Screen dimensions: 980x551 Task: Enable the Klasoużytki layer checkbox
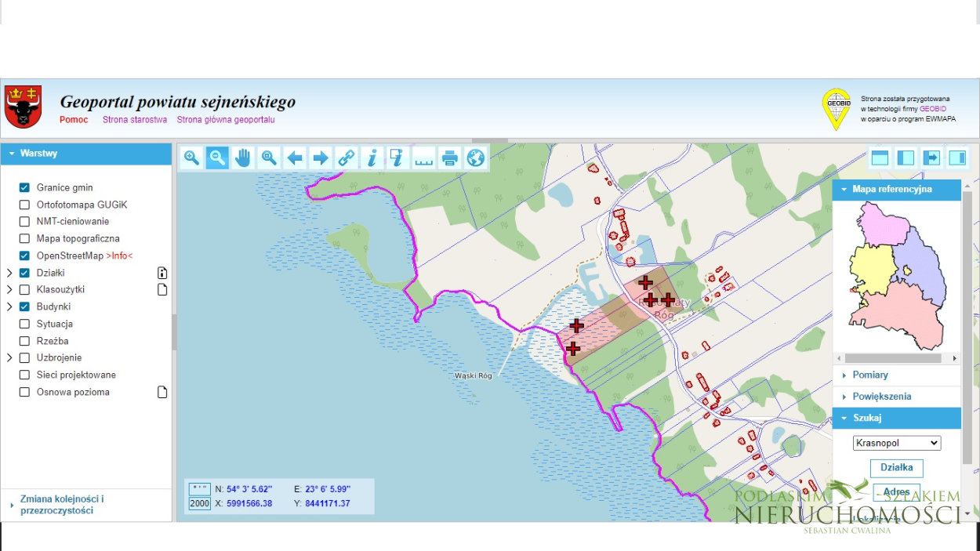click(24, 289)
